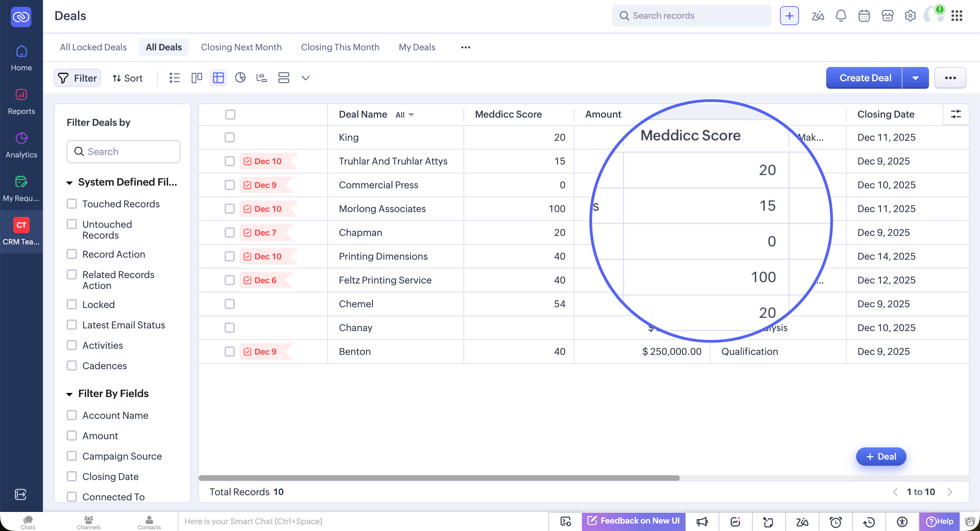The image size is (980, 531).
Task: Open Setup gear icon
Action: pos(910,16)
